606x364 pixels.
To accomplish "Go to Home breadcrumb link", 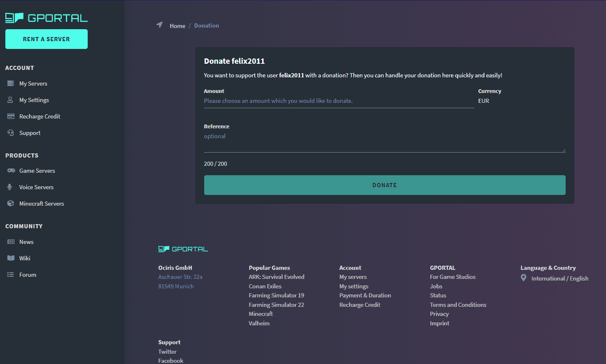I will pyautogui.click(x=177, y=26).
